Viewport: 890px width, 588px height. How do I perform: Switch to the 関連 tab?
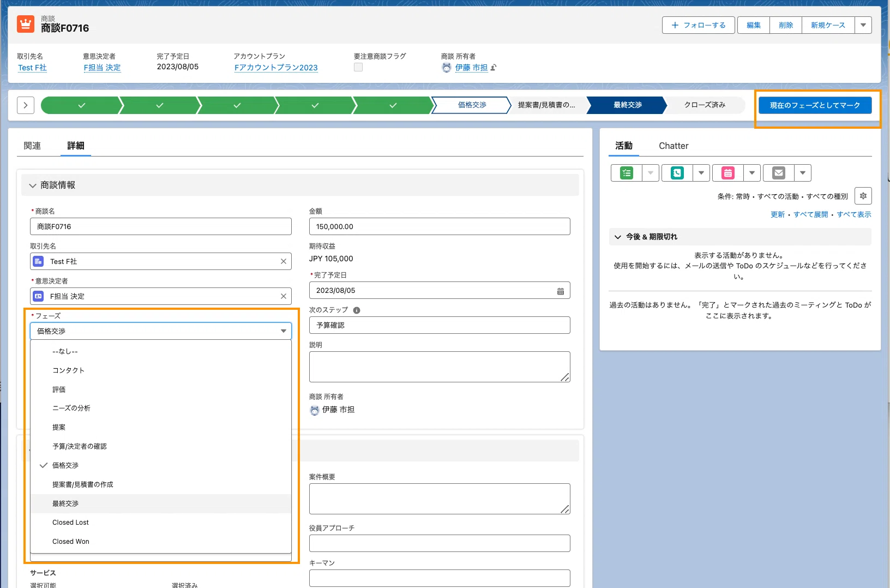pos(32,146)
